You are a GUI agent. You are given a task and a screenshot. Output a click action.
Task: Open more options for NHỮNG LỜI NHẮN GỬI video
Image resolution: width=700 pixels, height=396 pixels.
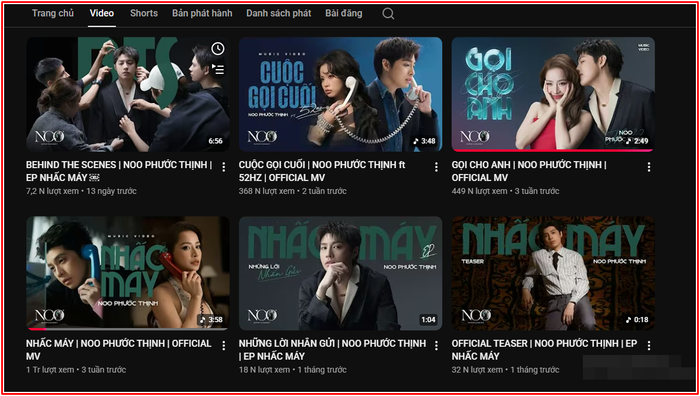coord(436,346)
